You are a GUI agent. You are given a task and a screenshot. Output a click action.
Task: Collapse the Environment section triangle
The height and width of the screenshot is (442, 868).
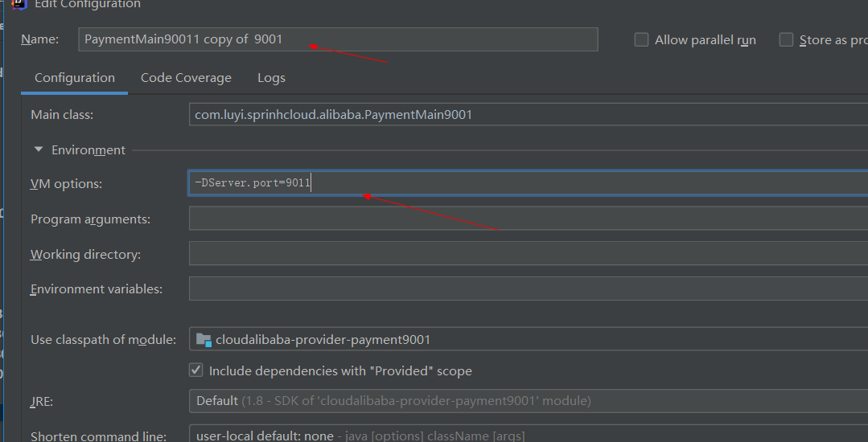click(38, 149)
